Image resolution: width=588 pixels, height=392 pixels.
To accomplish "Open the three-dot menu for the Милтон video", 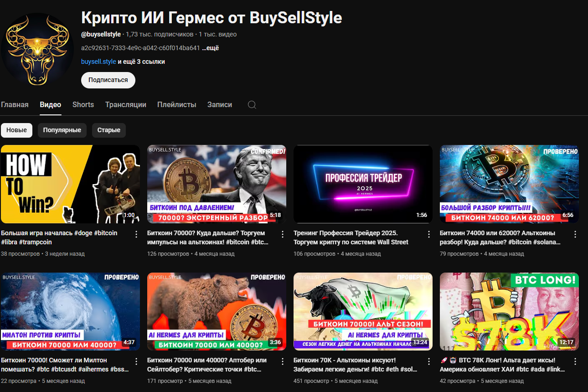I will point(136,361).
